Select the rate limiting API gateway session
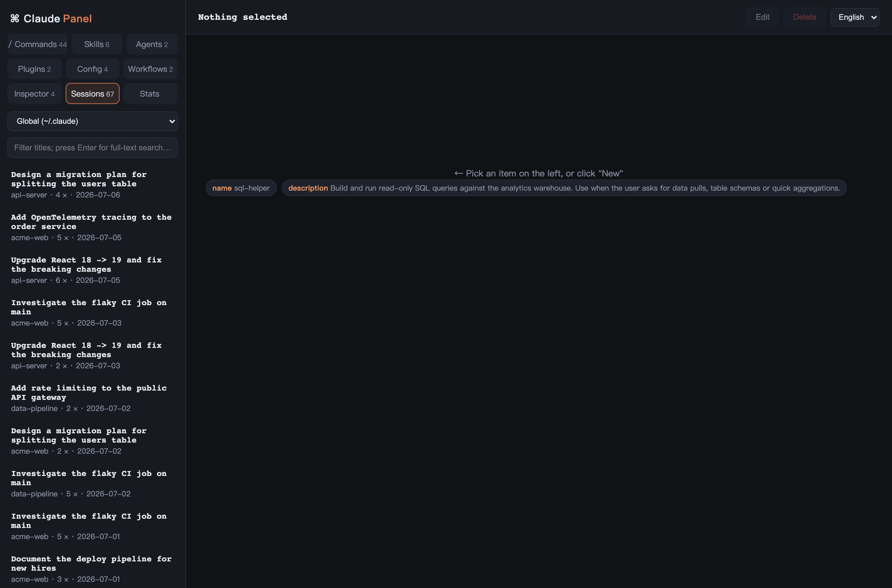The height and width of the screenshot is (588, 892). pos(92,398)
